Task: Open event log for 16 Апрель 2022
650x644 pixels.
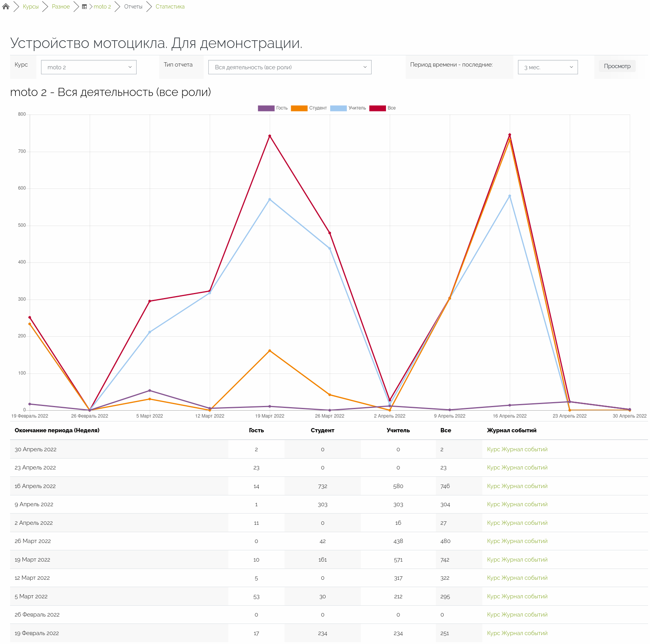Action: (x=517, y=486)
